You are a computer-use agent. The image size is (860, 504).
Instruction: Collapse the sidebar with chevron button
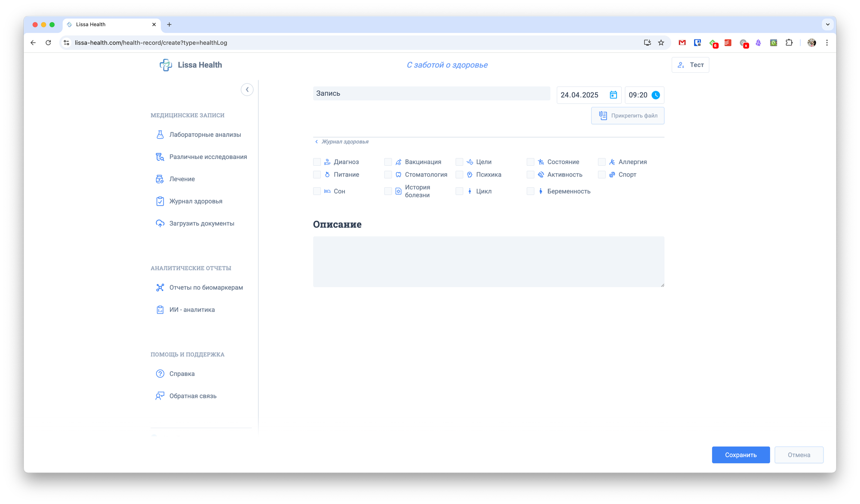point(247,89)
